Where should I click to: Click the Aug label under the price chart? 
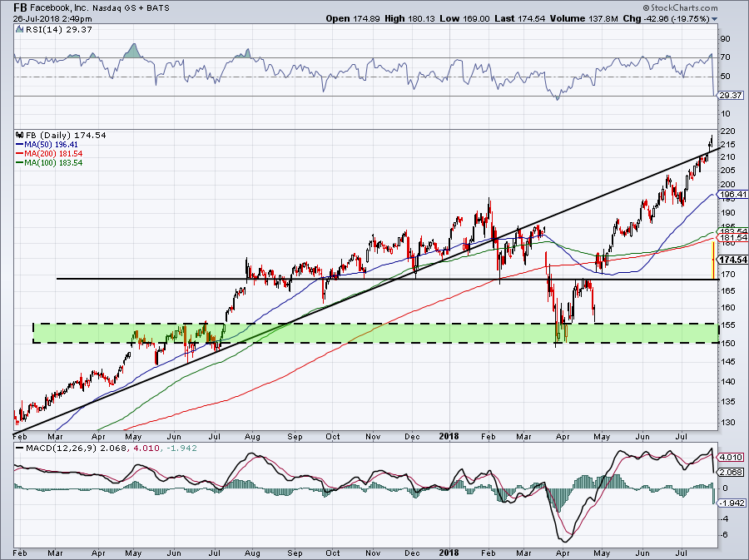coord(252,437)
